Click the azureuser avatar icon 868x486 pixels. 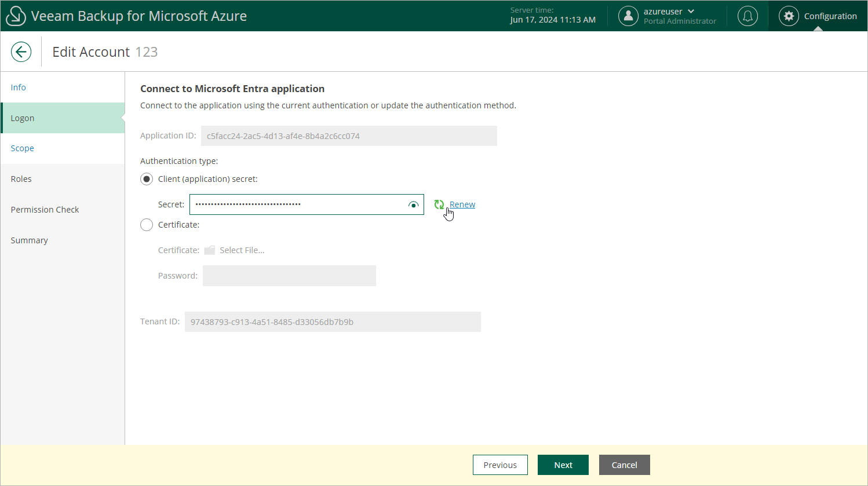628,16
